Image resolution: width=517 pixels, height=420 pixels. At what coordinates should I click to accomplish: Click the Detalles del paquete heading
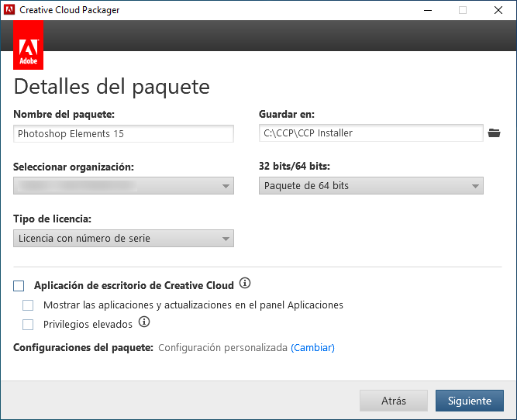pos(112,86)
